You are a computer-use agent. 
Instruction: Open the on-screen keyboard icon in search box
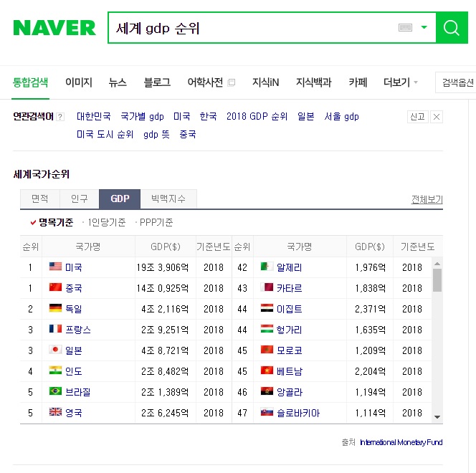[x=405, y=28]
